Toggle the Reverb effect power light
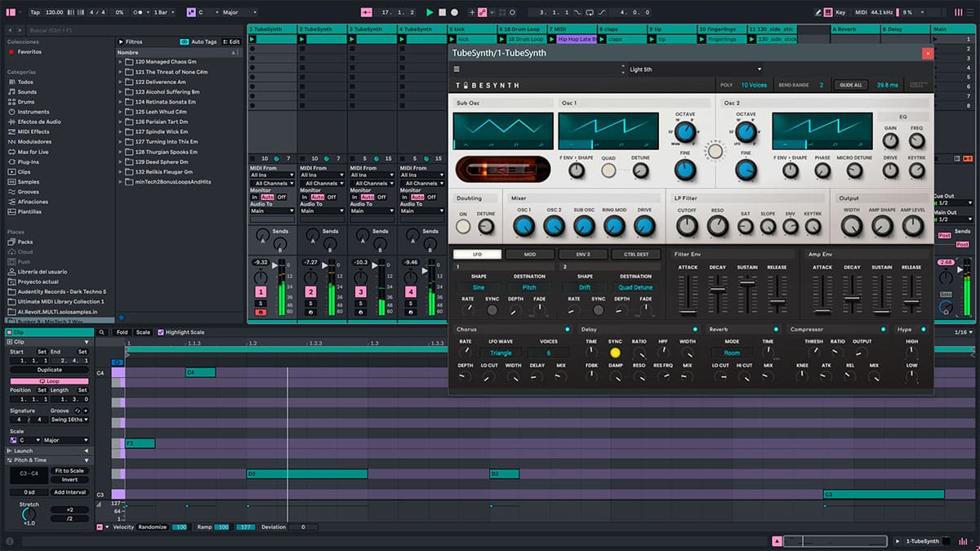Image resolution: width=980 pixels, height=551 pixels. [x=777, y=330]
